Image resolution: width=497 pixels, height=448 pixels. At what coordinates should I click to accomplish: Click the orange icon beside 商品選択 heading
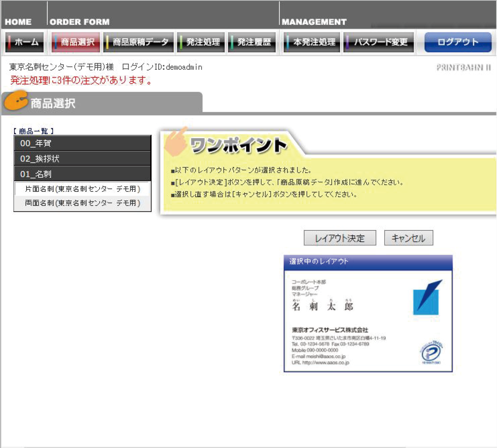tap(16, 101)
